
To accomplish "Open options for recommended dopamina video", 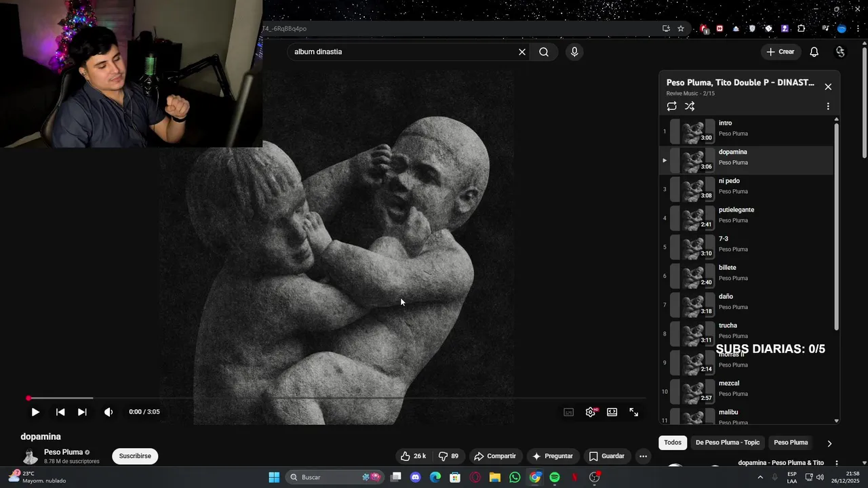I will coord(836,463).
